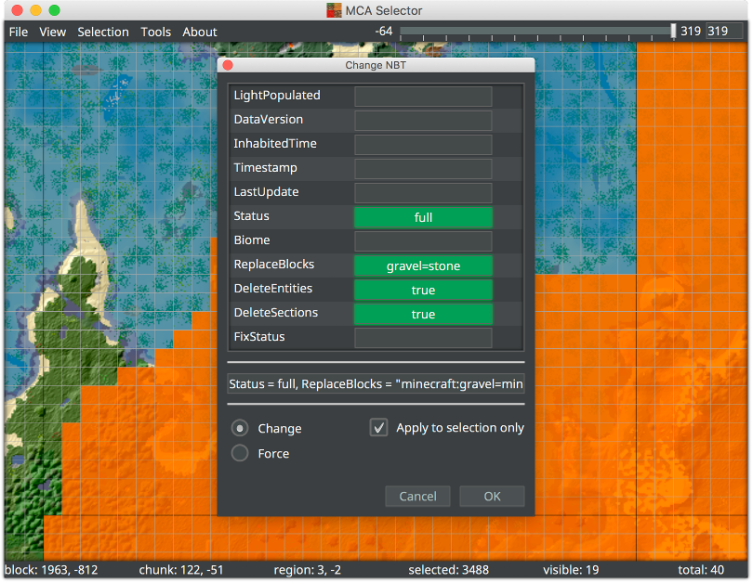Click the LightPopulated input field

coord(423,96)
